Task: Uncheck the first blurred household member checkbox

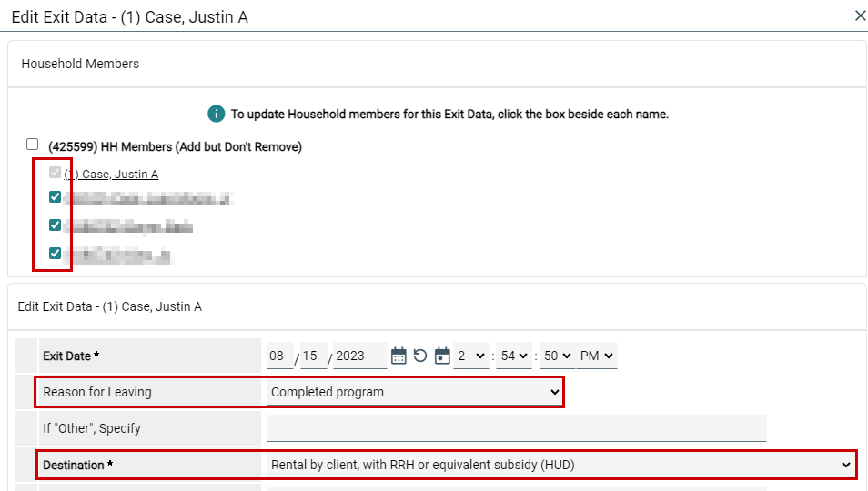Action: click(x=55, y=196)
